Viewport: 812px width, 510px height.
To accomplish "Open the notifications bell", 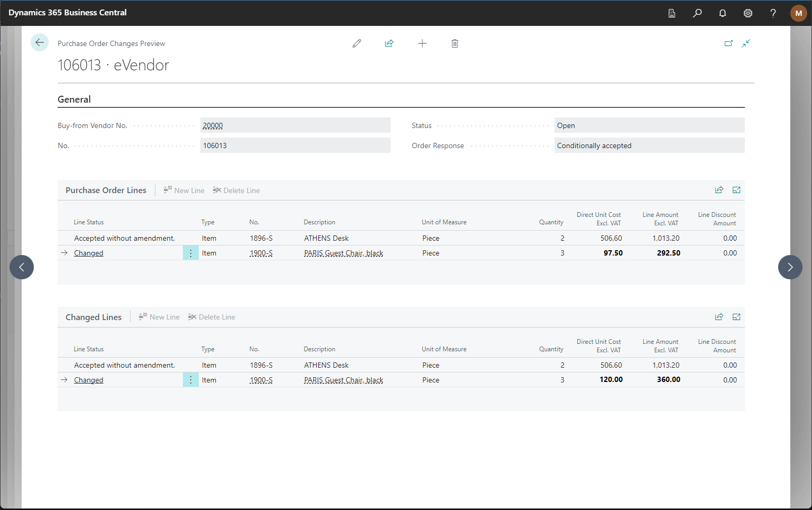I will pyautogui.click(x=723, y=13).
